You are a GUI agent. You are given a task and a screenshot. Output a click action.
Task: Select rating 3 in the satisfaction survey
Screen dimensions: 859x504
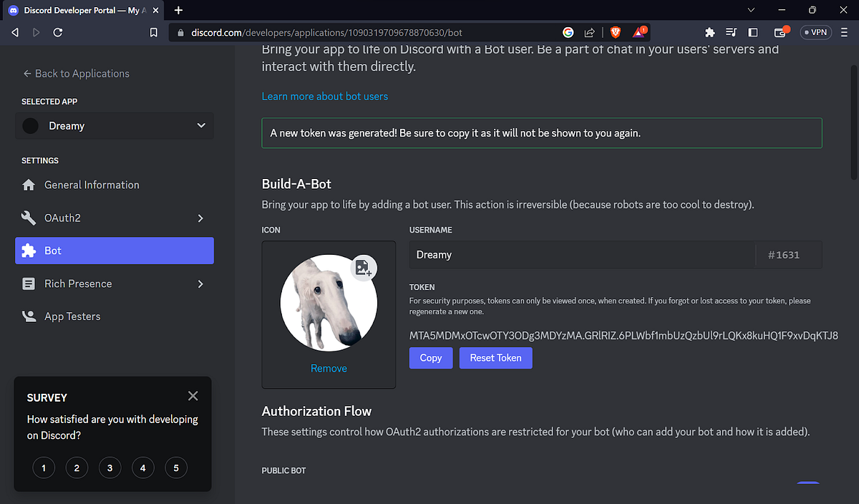tap(110, 467)
